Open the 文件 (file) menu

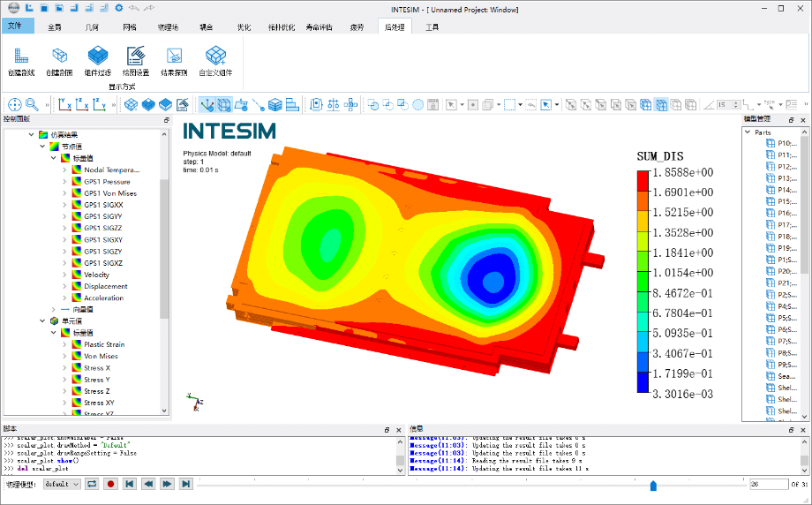(16, 26)
